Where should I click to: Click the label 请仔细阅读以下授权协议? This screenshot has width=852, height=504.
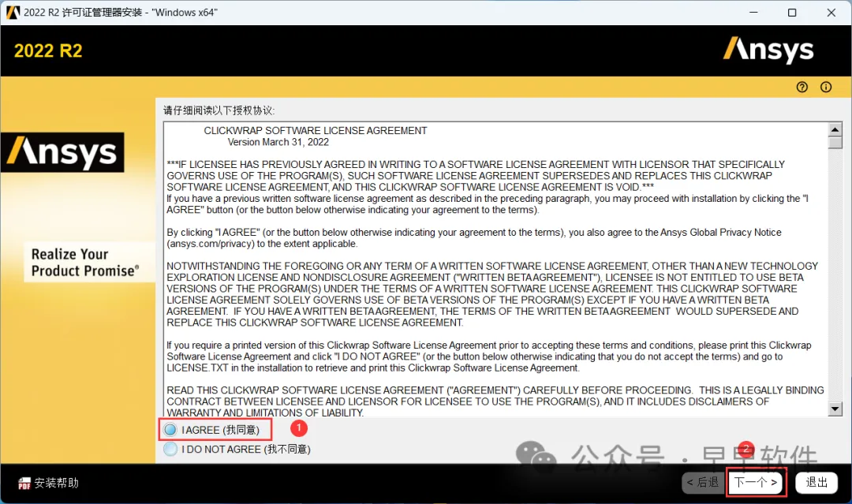219,110
